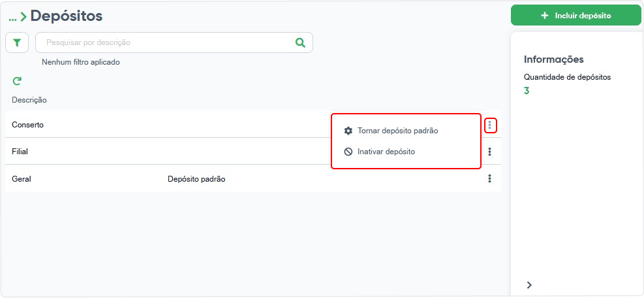Click the green search magnifier icon
This screenshot has width=644, height=298.
tap(301, 43)
